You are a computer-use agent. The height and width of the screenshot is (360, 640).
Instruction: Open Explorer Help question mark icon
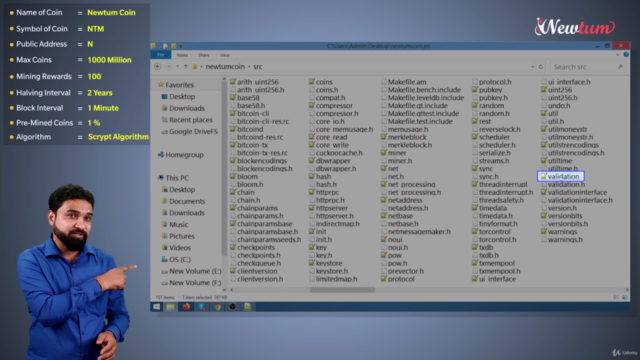626,55
